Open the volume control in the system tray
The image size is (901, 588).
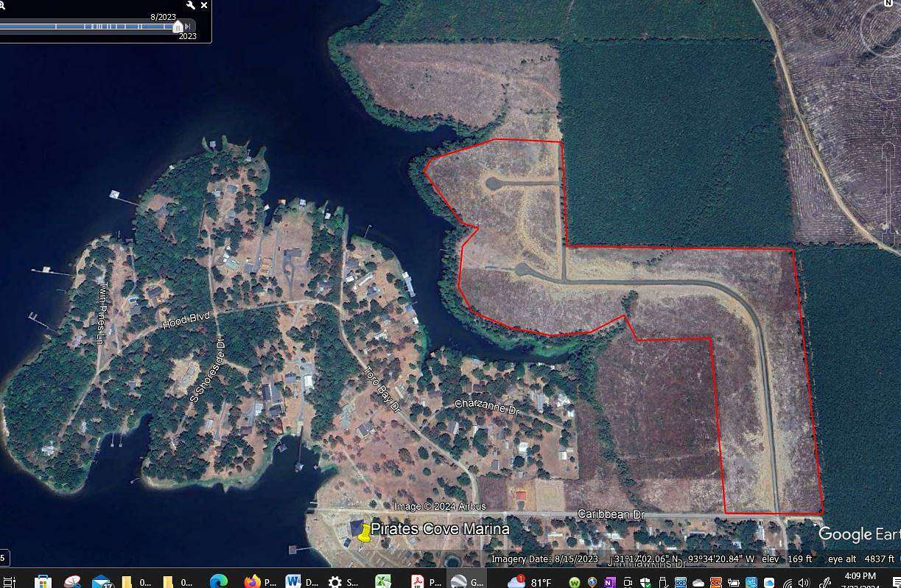803,580
